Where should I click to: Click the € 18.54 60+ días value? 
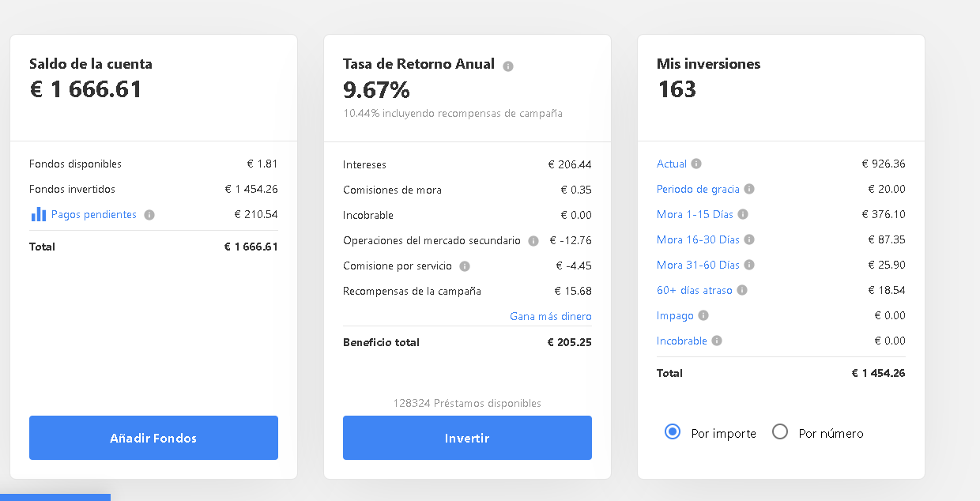887,290
